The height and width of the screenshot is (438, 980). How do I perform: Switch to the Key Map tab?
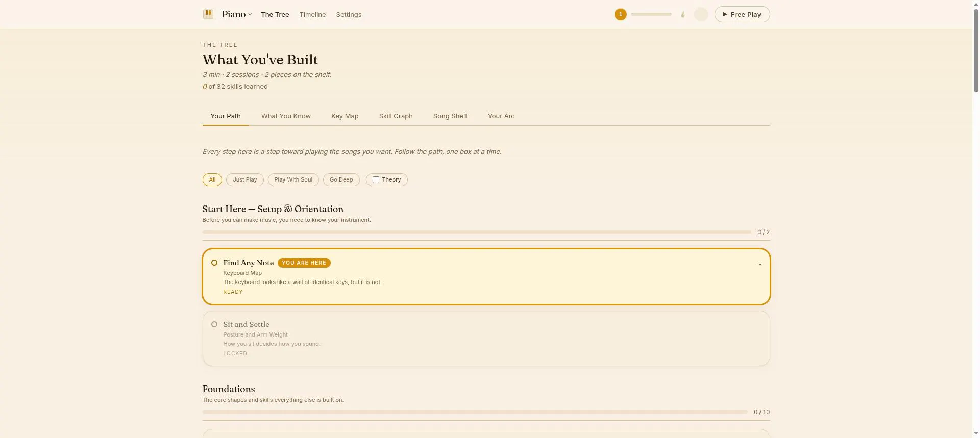[345, 116]
